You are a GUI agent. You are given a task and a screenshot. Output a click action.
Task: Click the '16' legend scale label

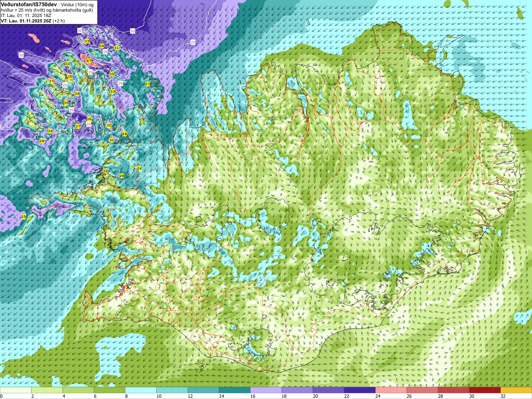click(x=253, y=396)
